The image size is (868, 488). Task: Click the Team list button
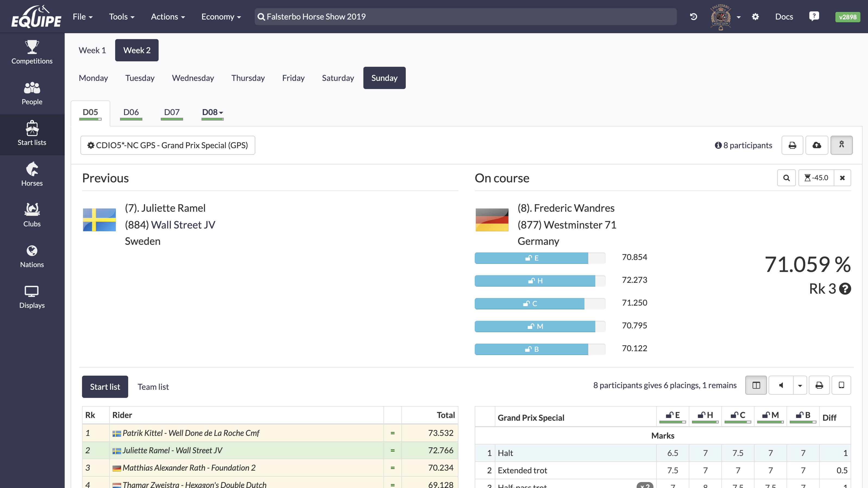click(x=153, y=387)
